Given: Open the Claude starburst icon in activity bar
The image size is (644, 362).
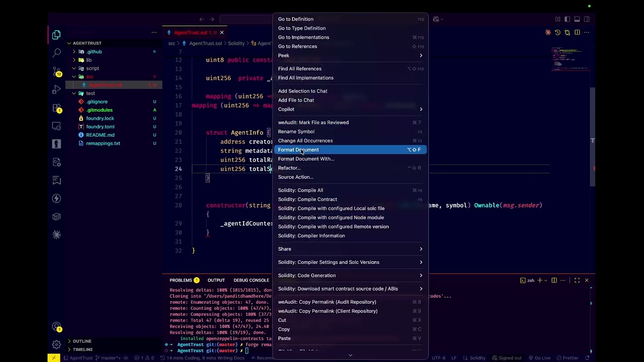Looking at the screenshot, I should tap(56, 234).
